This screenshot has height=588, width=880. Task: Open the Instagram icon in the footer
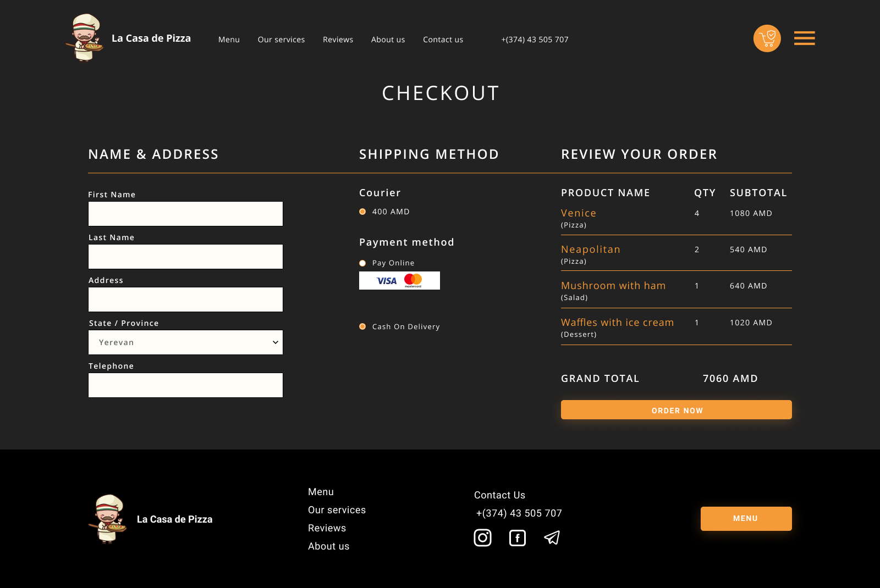482,537
